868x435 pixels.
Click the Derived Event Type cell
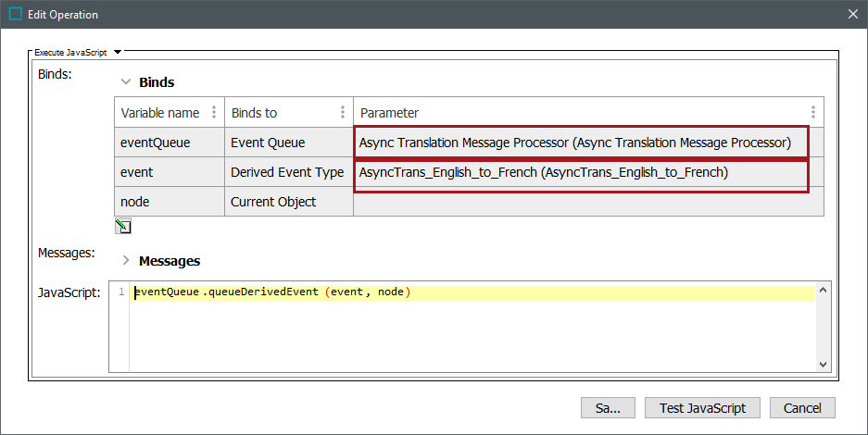coord(288,172)
